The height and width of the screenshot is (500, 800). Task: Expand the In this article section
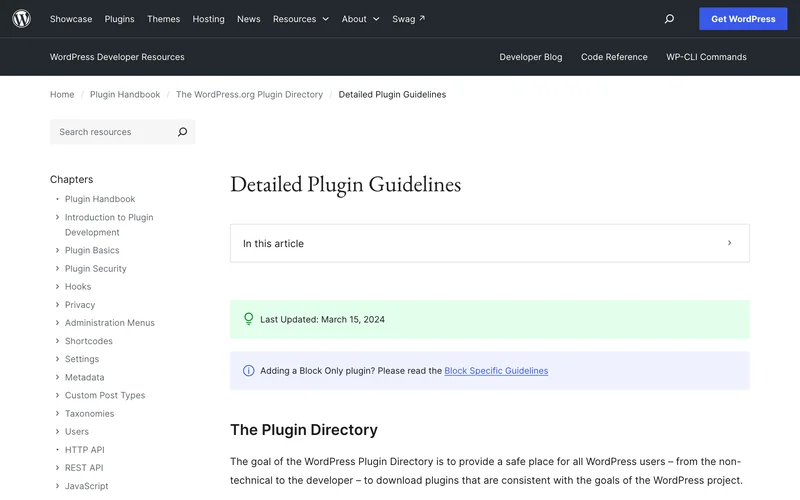point(489,243)
